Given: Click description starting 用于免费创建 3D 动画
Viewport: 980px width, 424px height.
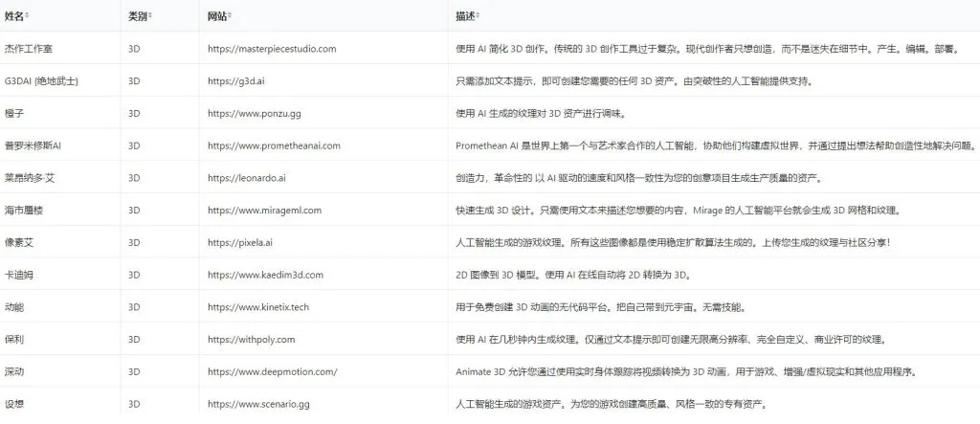Looking at the screenshot, I should pos(601,307).
